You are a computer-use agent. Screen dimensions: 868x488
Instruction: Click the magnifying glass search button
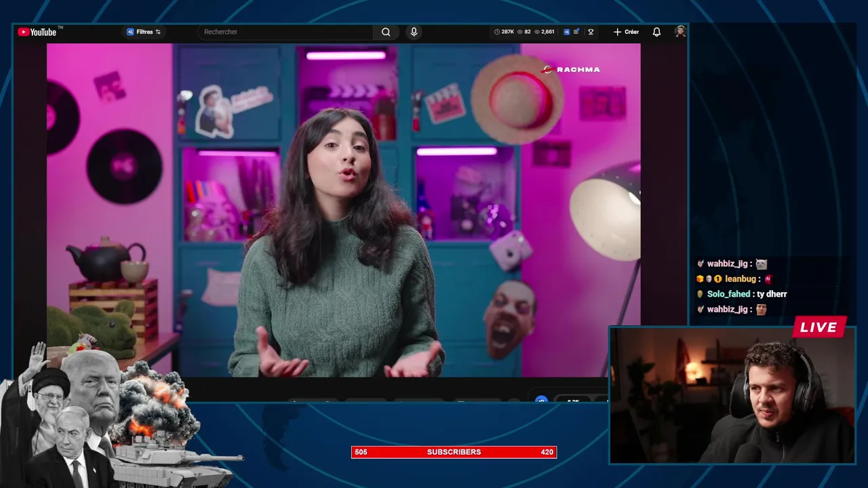click(x=386, y=32)
